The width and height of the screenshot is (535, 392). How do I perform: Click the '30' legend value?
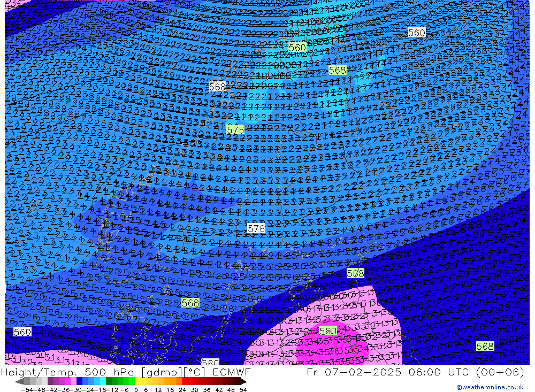[x=195, y=390]
